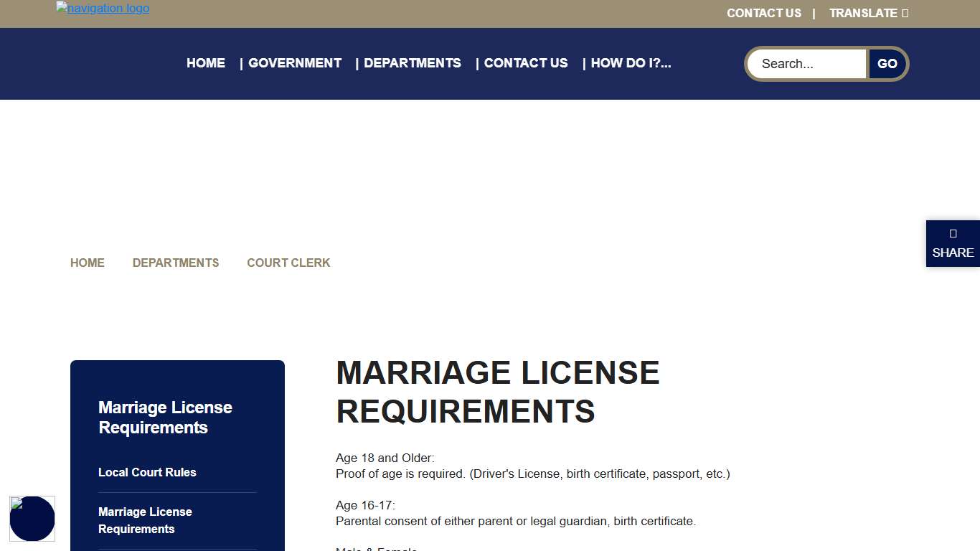Select CONTACT US in the main navigation bar

pos(525,63)
